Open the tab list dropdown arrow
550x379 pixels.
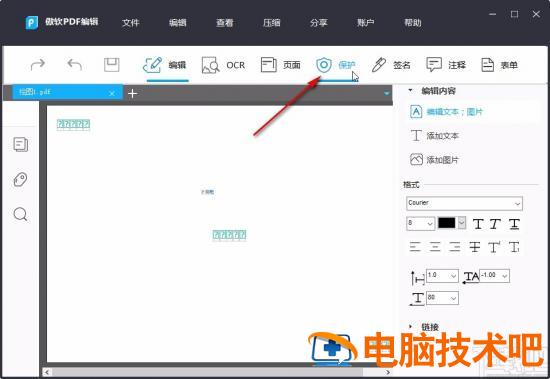click(x=387, y=93)
